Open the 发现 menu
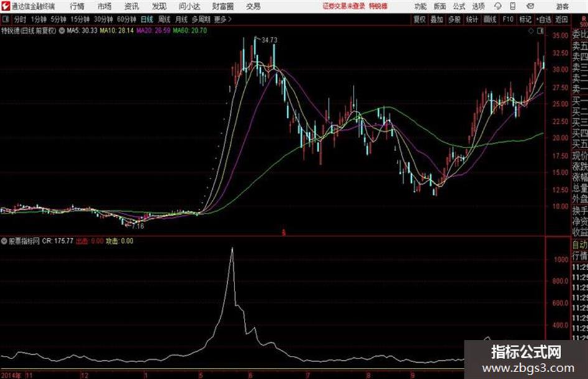Screen dimensions: 588x379 click(x=159, y=6)
